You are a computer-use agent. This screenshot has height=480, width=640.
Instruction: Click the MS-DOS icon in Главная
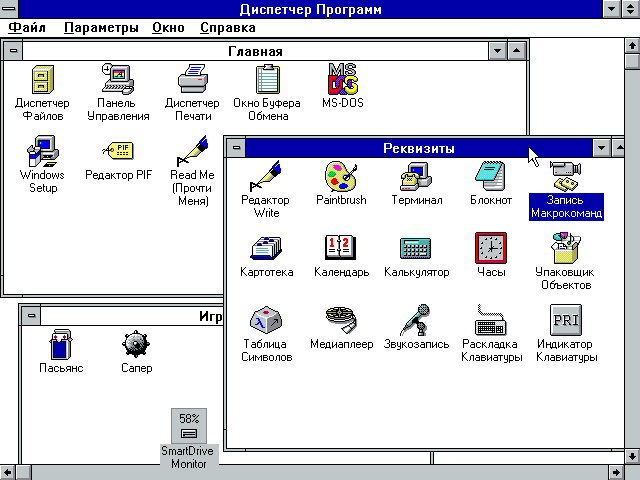tap(342, 79)
